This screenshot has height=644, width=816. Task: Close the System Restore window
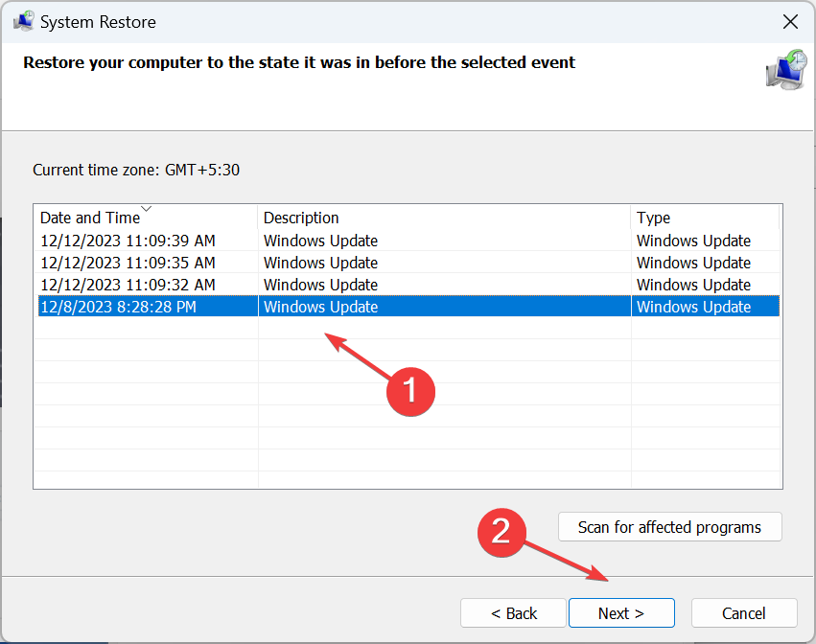tap(790, 22)
